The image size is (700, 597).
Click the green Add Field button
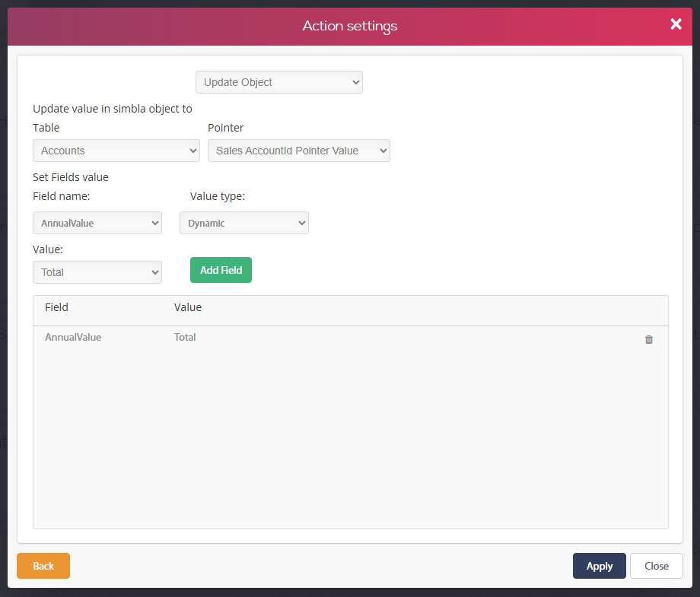[x=221, y=270]
